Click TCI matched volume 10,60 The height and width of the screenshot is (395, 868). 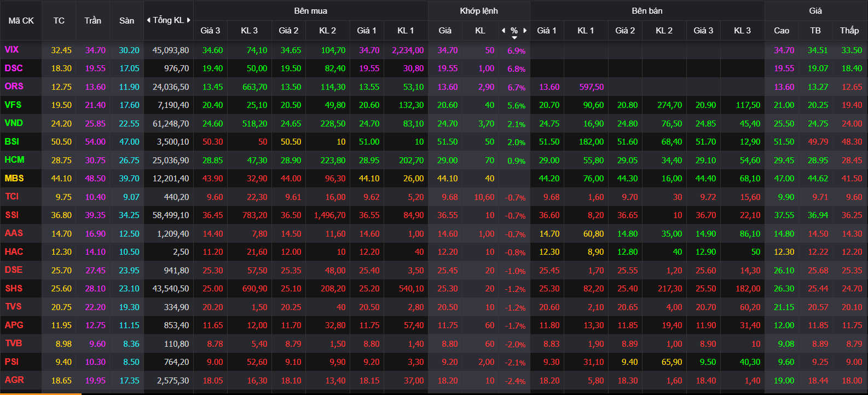(x=484, y=197)
